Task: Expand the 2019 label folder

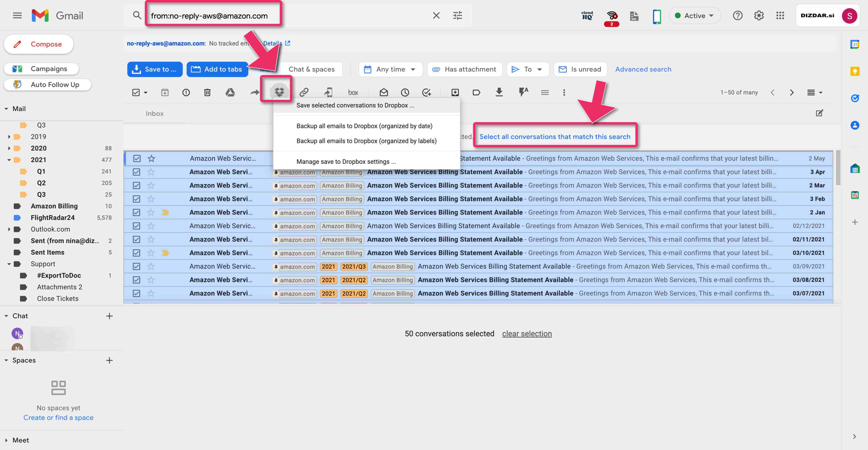Action: coord(9,137)
